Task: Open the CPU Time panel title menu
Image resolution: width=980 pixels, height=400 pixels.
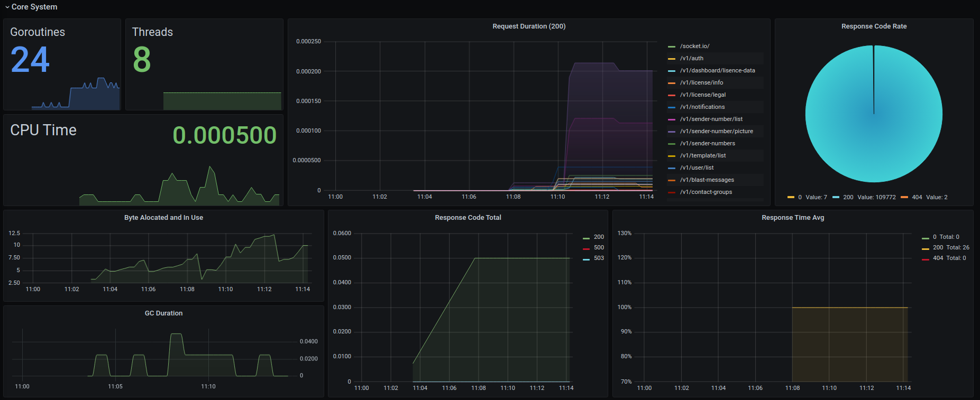Action: tap(43, 130)
